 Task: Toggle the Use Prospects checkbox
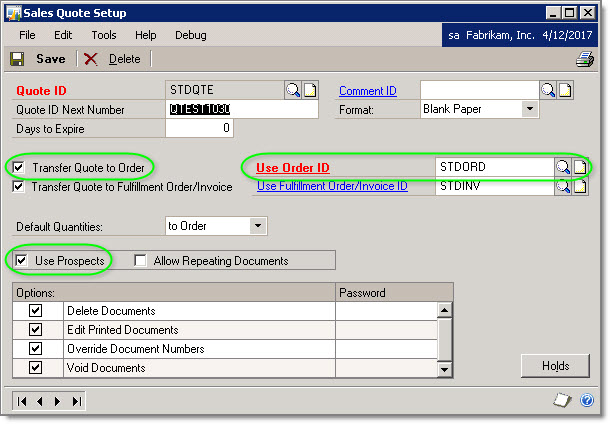[21, 261]
